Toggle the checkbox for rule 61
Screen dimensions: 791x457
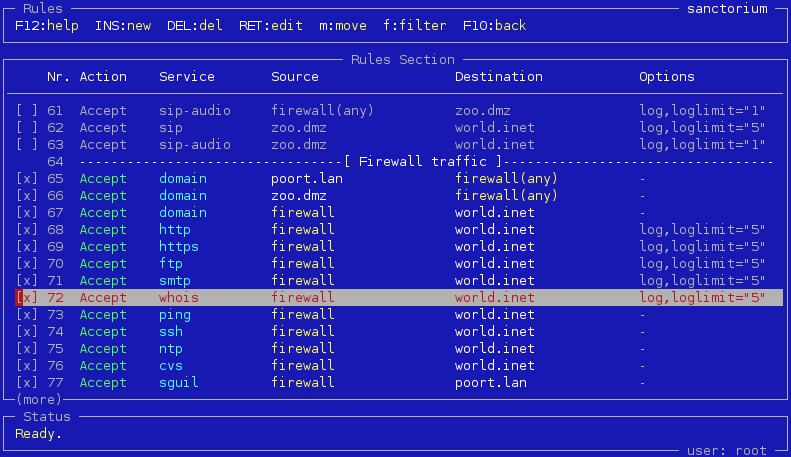tap(27, 110)
